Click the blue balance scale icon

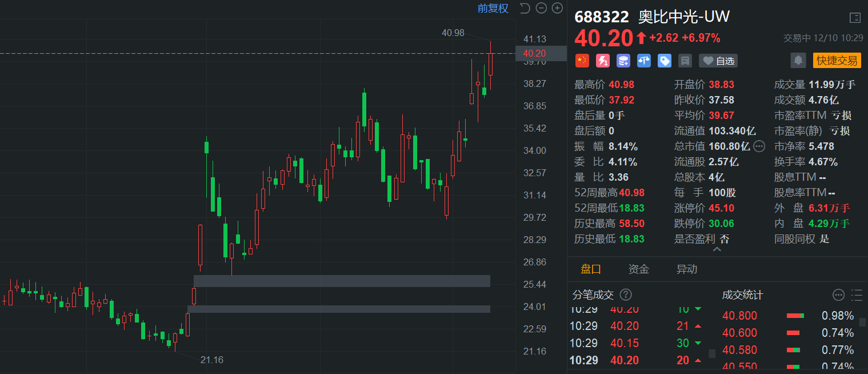pos(644,61)
